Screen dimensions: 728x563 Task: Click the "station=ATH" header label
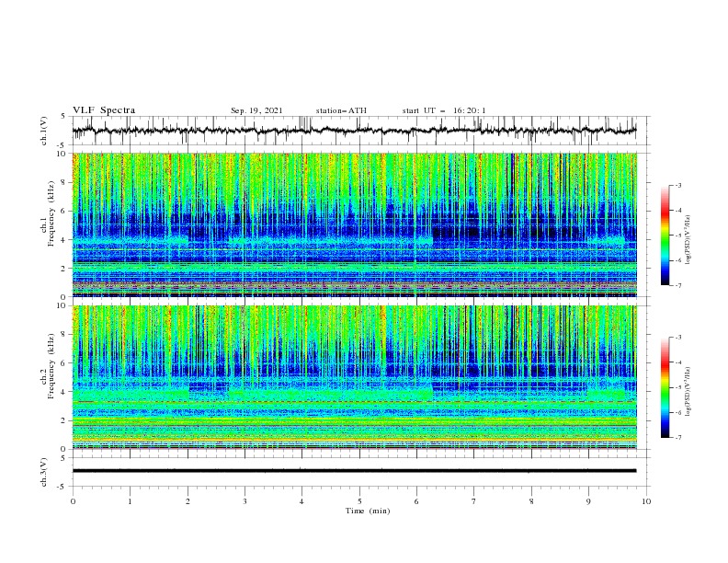(341, 110)
